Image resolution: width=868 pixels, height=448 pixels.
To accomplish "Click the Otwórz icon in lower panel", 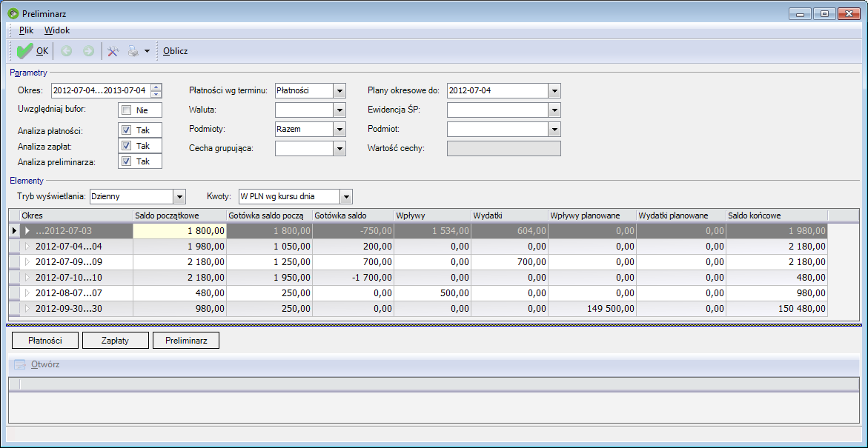I will pos(20,365).
